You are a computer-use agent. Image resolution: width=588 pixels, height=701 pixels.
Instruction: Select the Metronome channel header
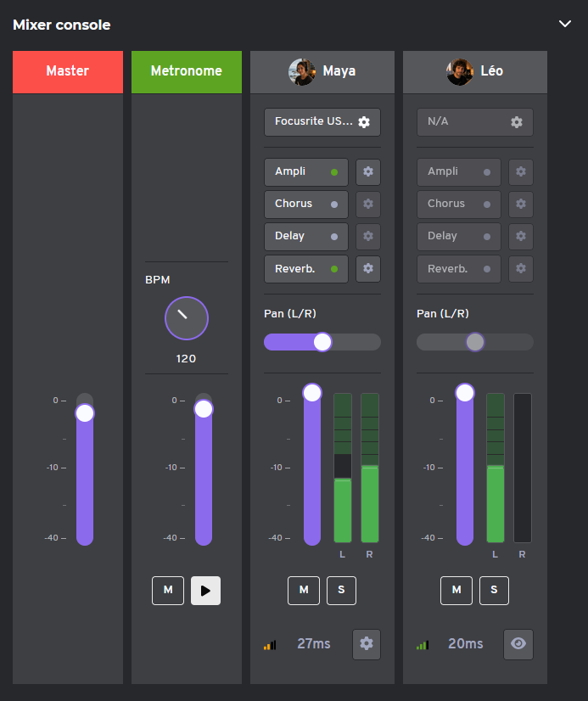pyautogui.click(x=187, y=72)
